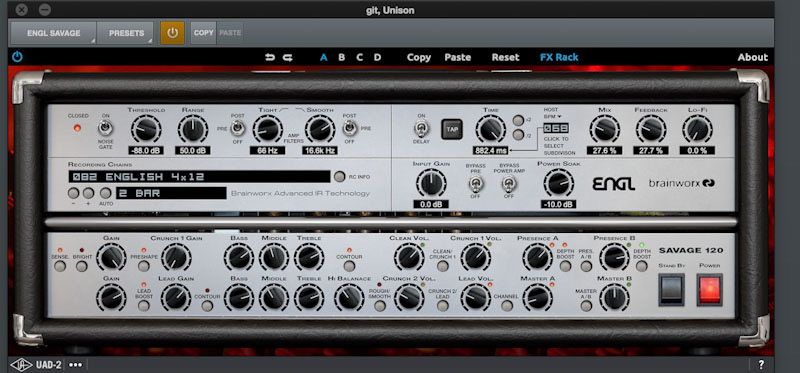Flip the Bypass Power Amp switch

coord(509,184)
